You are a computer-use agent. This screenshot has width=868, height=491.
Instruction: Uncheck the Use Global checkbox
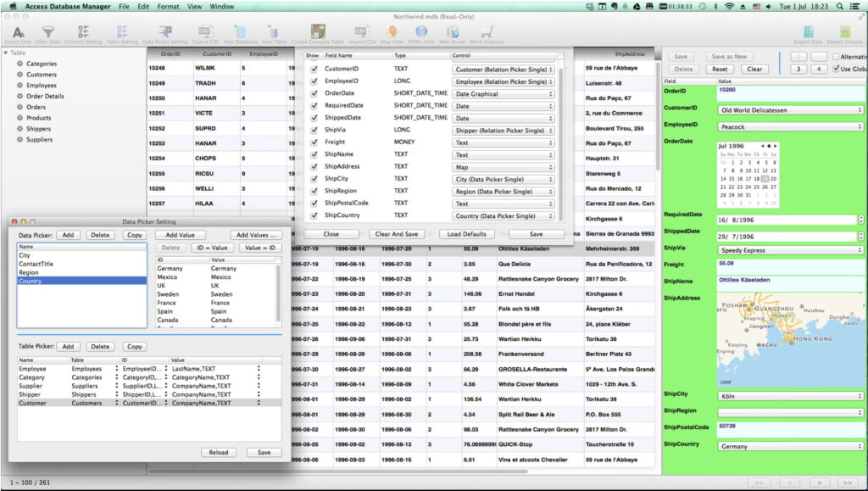point(835,69)
